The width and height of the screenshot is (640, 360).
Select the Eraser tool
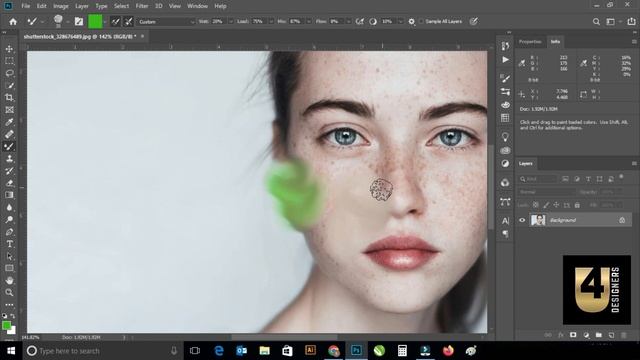pos(9,183)
